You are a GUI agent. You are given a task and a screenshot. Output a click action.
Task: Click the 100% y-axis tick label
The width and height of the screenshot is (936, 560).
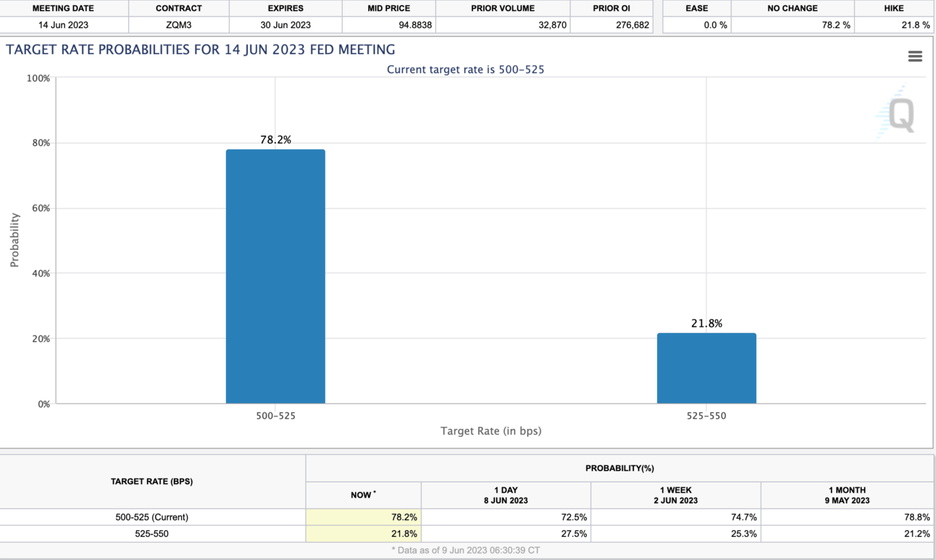pos(38,78)
